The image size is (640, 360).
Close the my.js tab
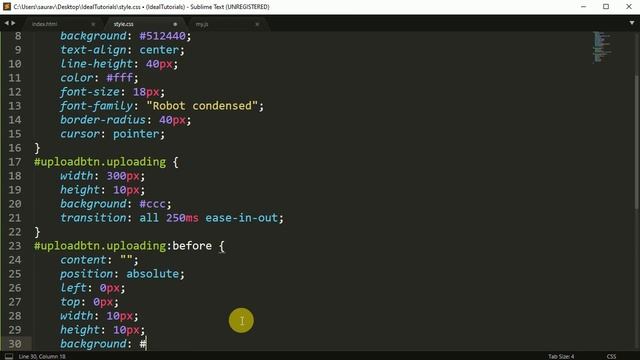pyautogui.click(x=257, y=24)
